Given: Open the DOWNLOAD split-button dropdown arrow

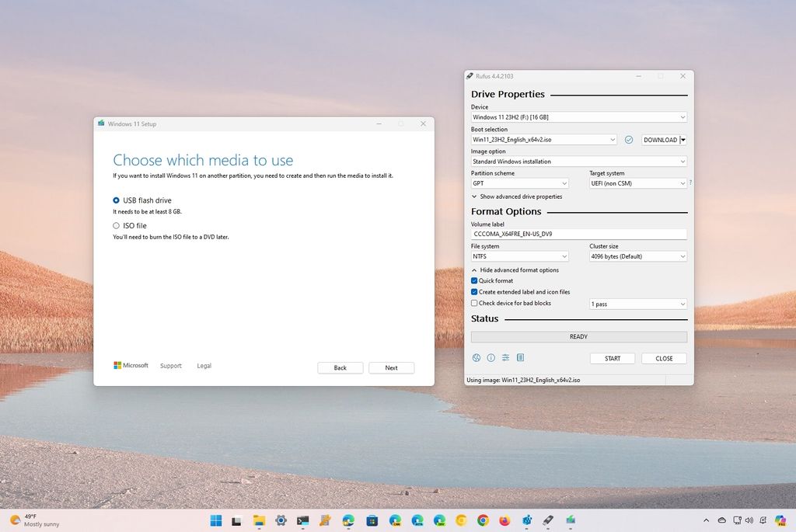Looking at the screenshot, I should (x=683, y=140).
